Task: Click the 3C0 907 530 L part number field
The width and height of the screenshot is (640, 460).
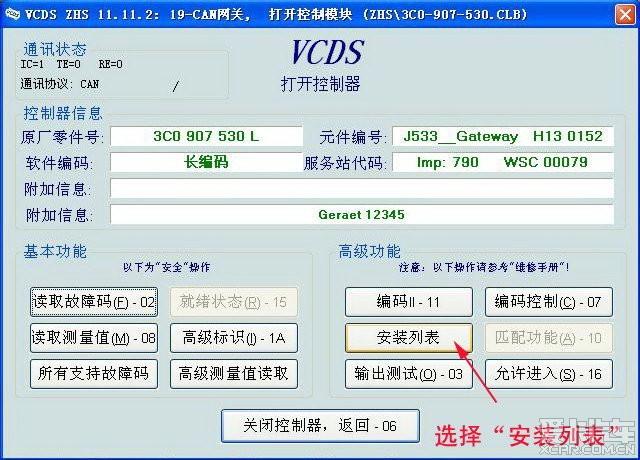Action: tap(206, 136)
